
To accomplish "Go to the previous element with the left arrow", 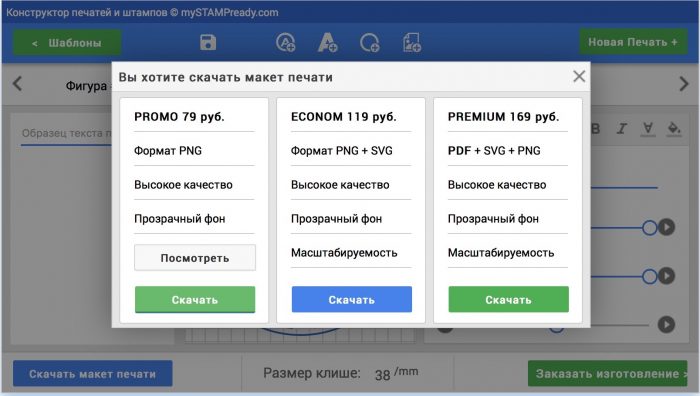I will (17, 83).
